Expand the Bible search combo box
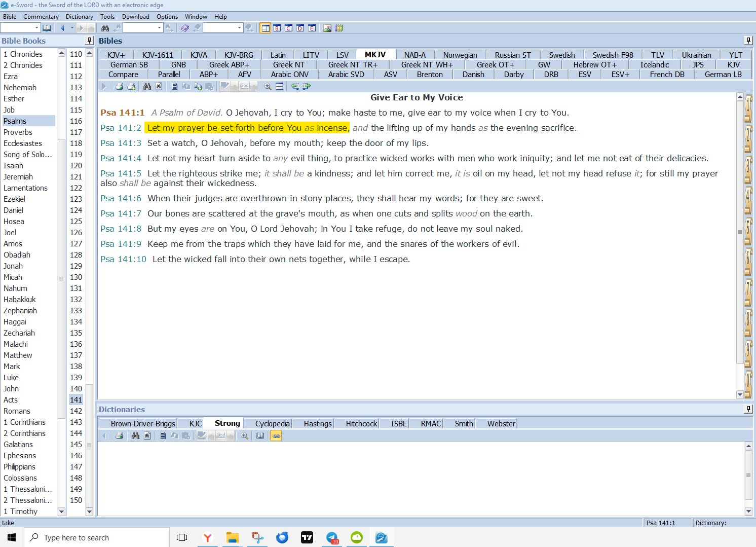The height and width of the screenshot is (547, 756). [x=159, y=28]
